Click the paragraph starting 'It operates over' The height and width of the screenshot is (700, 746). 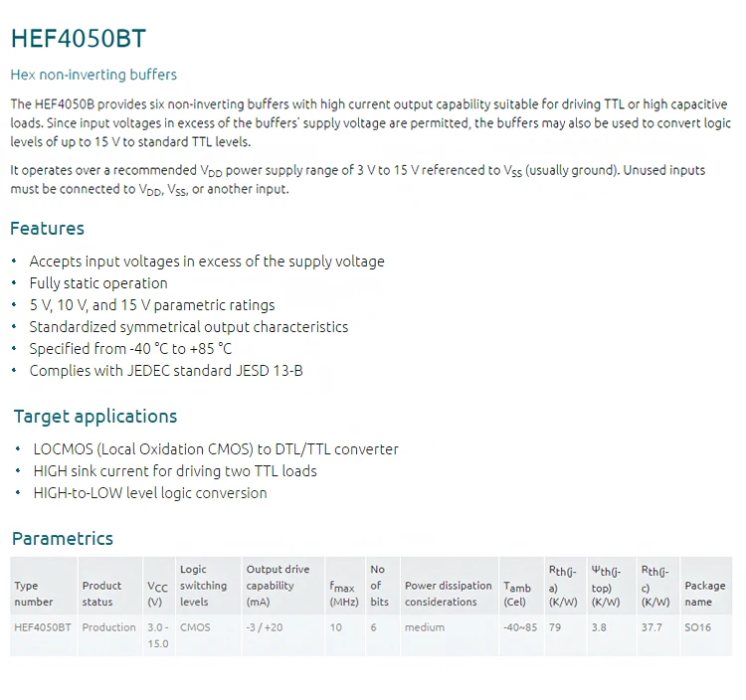pyautogui.click(x=358, y=180)
